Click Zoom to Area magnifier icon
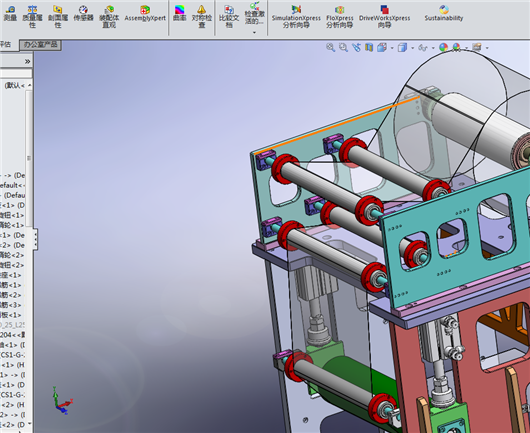Image resolution: width=530 pixels, height=433 pixels. pyautogui.click(x=343, y=47)
